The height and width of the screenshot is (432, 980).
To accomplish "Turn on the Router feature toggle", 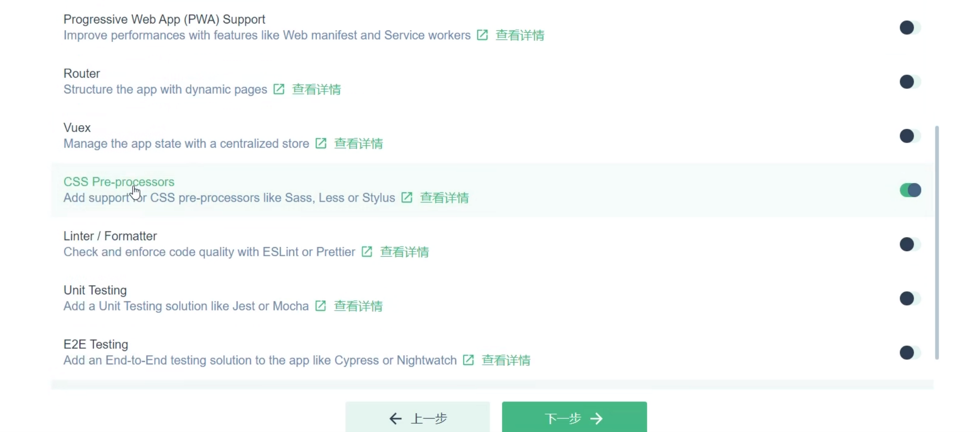I will point(910,82).
